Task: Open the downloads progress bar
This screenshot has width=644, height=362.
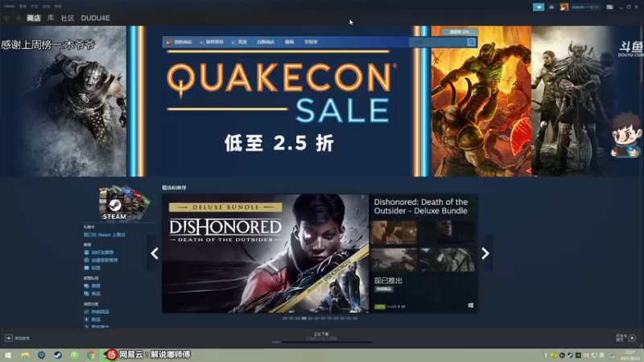Action: (321, 341)
